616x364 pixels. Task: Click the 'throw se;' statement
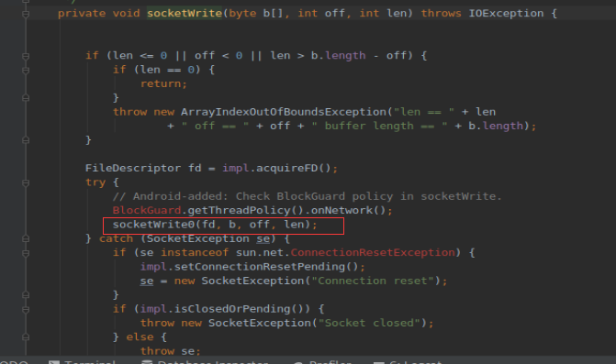coord(171,351)
